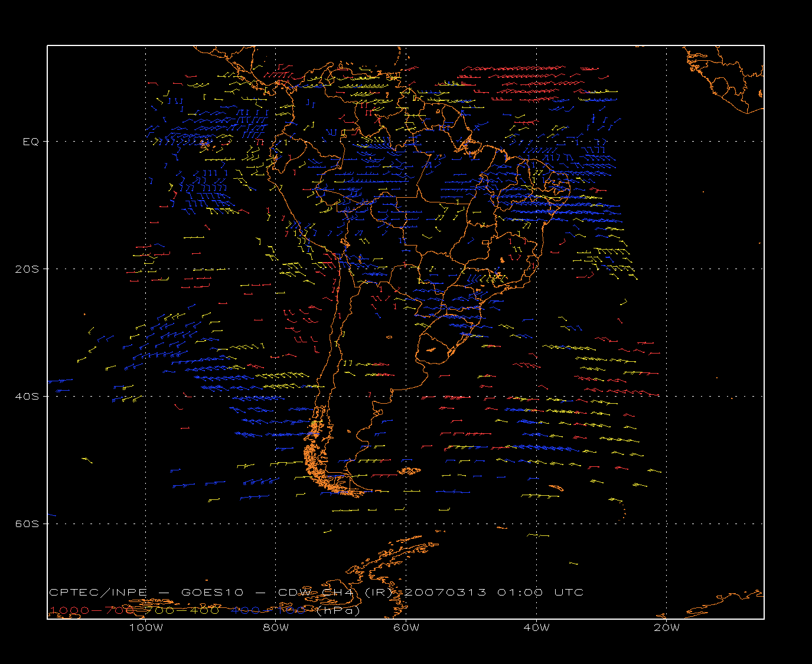The width and height of the screenshot is (812, 664).
Task: Click the 40S latitude label
Action: 27,397
